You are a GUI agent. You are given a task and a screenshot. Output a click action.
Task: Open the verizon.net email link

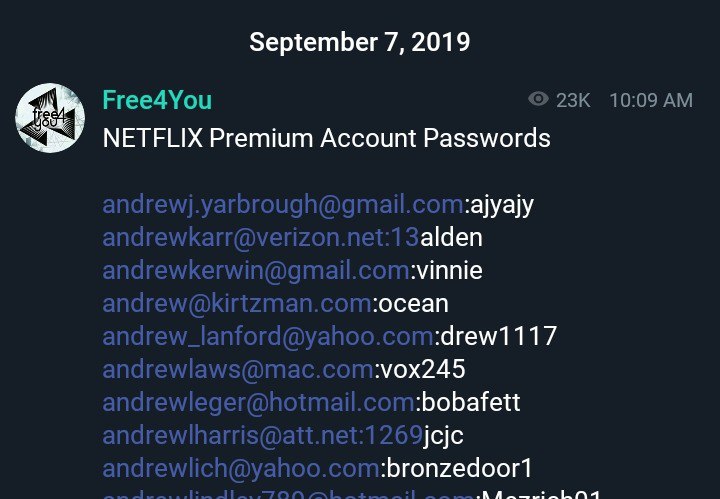tap(261, 237)
